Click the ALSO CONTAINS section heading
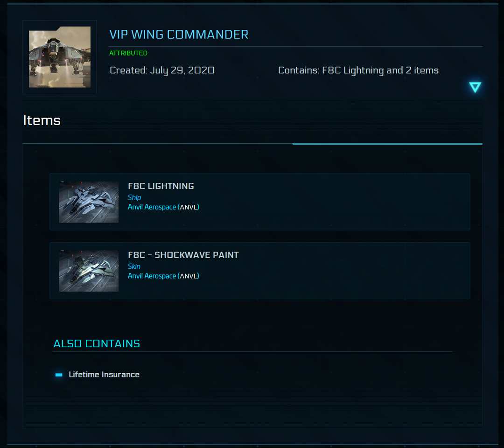 tap(97, 344)
